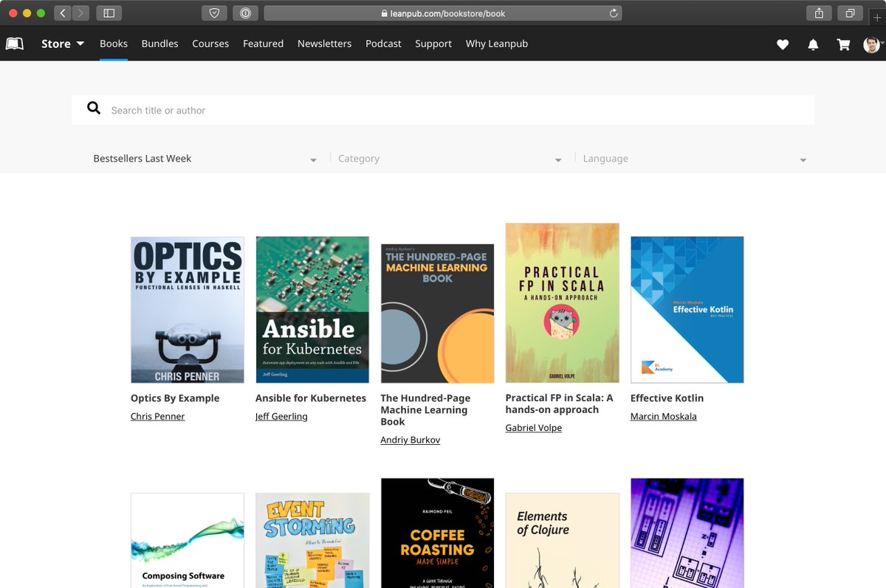This screenshot has height=588, width=886.
Task: Select the Books tab
Action: 114,44
